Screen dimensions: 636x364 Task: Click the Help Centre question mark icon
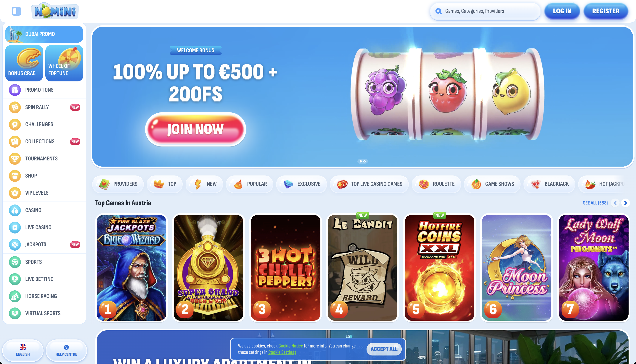click(66, 347)
